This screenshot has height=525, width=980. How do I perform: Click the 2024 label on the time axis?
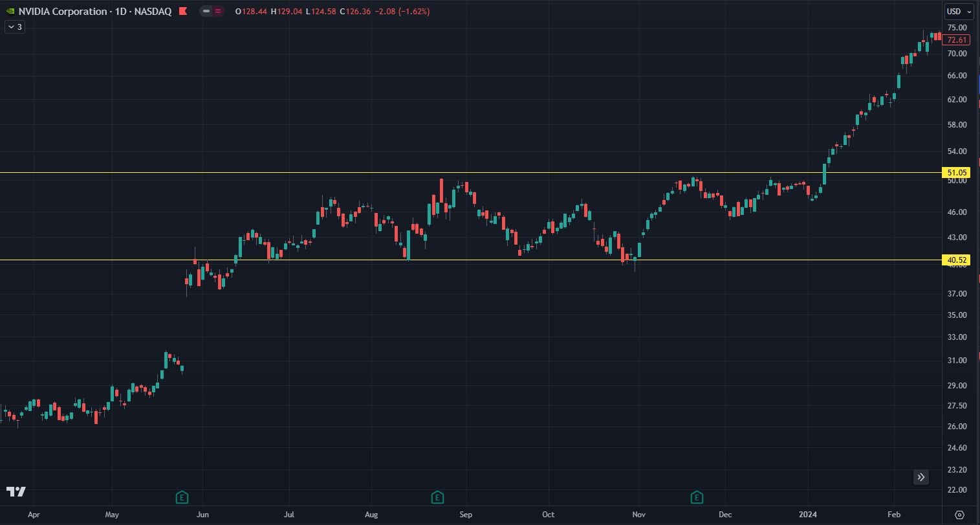click(x=809, y=515)
